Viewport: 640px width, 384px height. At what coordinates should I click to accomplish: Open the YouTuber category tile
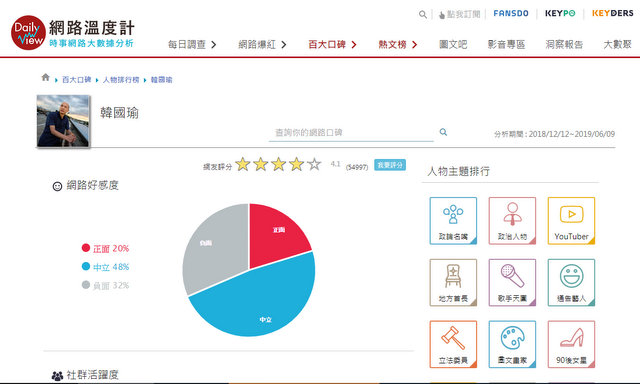[x=571, y=221]
